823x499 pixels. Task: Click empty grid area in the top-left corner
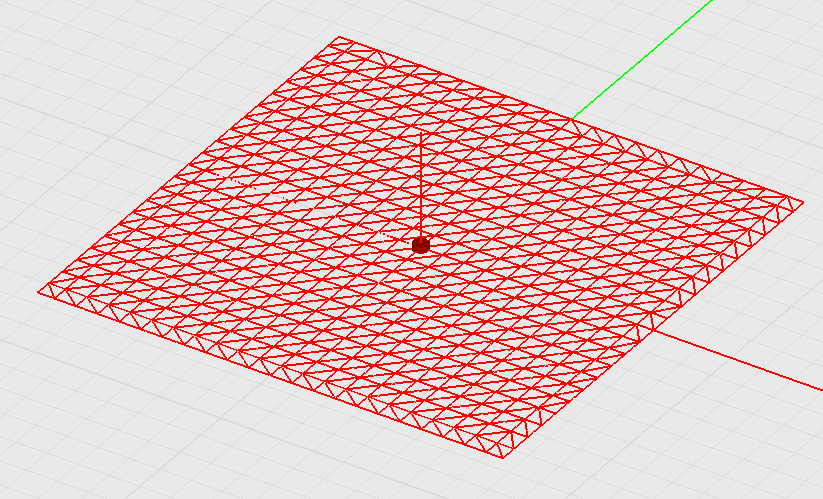coord(80,60)
